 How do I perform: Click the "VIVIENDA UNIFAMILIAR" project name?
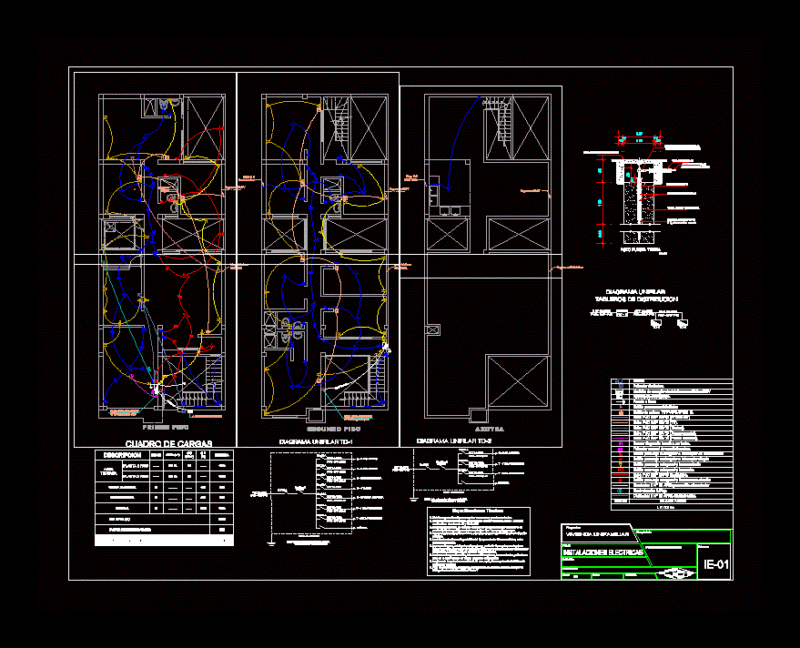click(597, 534)
